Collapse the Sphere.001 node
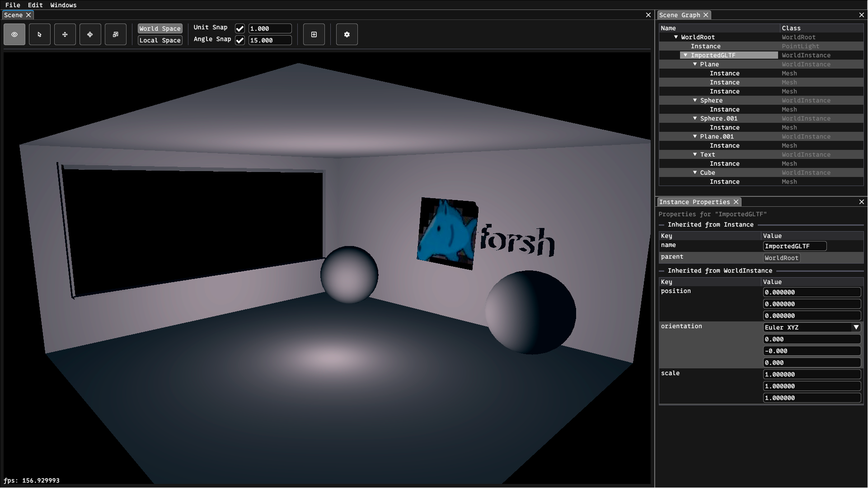Screen dimensions: 868x488 click(x=695, y=118)
